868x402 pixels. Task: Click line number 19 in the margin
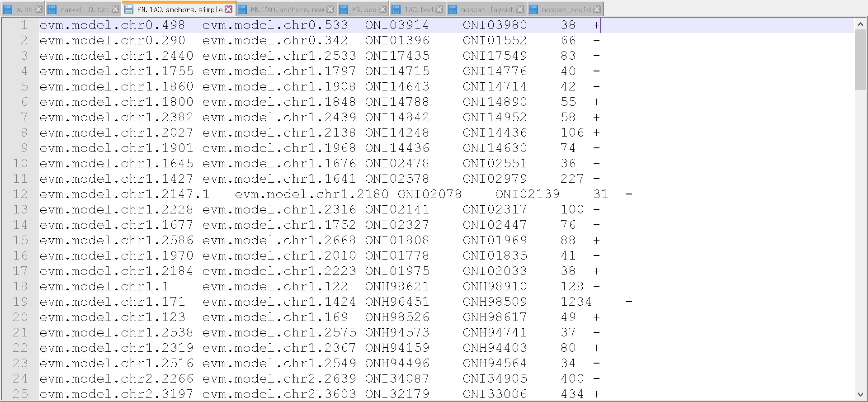pos(20,302)
